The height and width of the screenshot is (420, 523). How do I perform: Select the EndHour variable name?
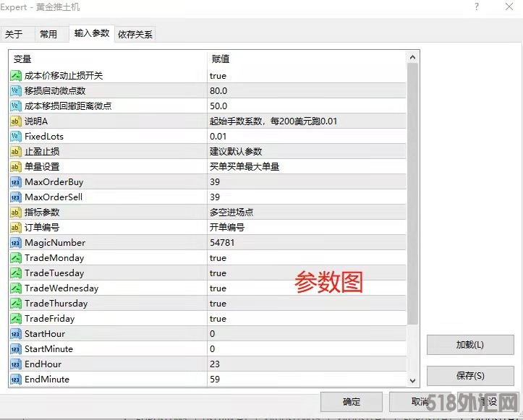point(43,364)
